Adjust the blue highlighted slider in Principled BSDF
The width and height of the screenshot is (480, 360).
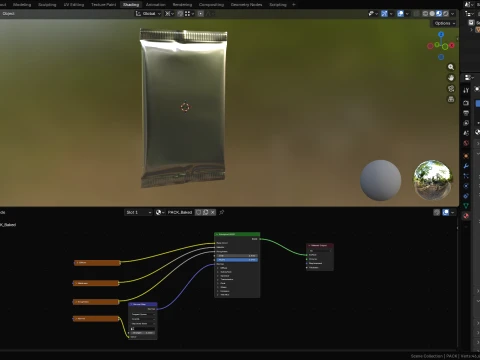point(237,259)
